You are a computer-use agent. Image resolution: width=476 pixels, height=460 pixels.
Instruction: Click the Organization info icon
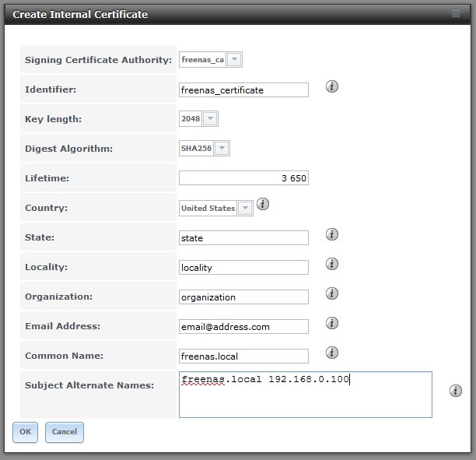(332, 293)
